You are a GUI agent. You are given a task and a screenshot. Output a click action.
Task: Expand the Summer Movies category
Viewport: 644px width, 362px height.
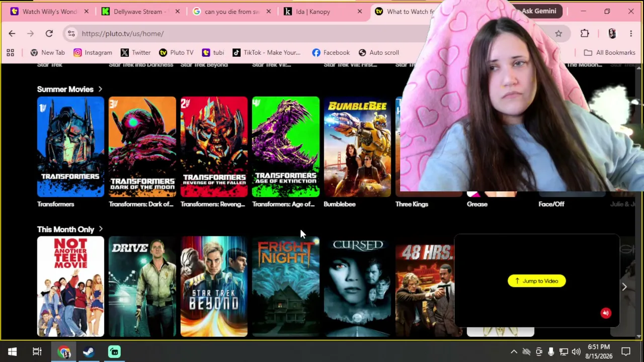click(x=70, y=89)
